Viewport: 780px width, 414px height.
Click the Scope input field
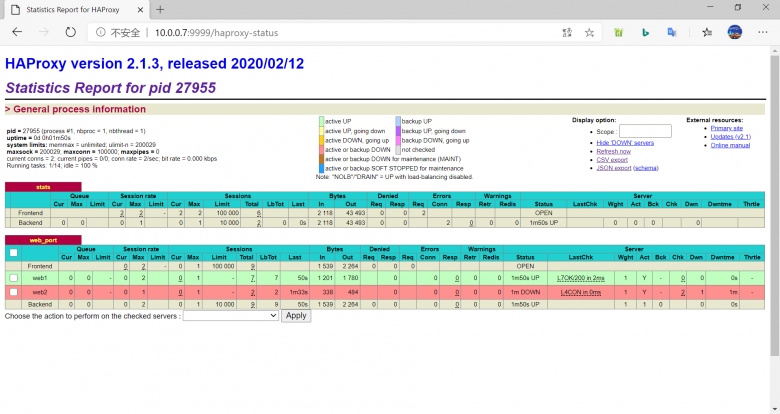pos(645,131)
